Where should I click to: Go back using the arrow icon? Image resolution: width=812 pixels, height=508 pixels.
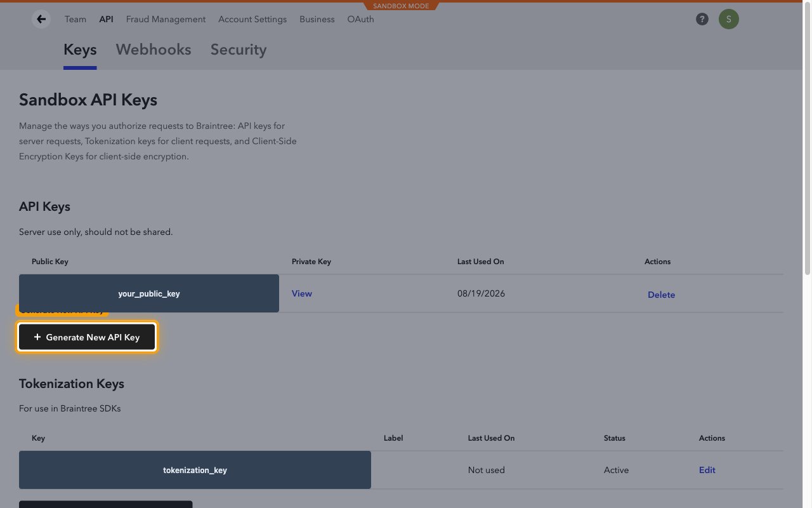coord(41,19)
